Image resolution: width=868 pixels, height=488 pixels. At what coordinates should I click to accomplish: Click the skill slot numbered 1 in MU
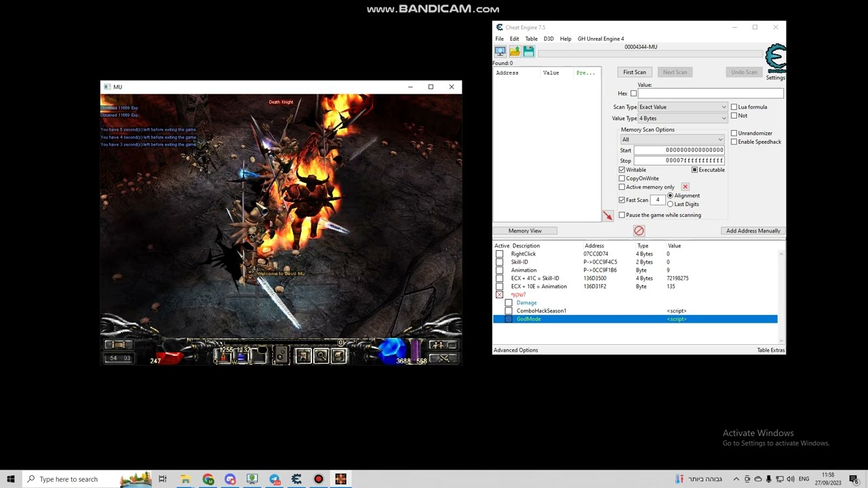click(x=281, y=355)
